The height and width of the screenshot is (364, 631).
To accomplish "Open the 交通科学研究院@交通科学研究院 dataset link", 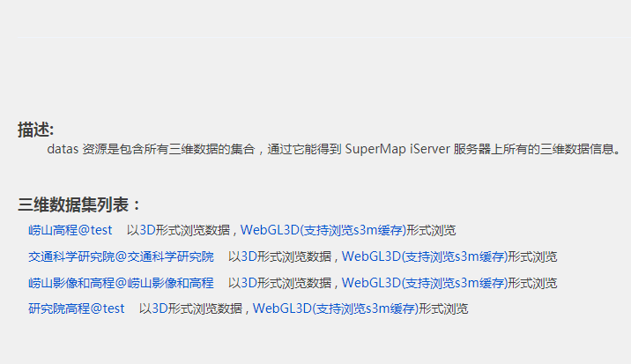I will [x=121, y=256].
